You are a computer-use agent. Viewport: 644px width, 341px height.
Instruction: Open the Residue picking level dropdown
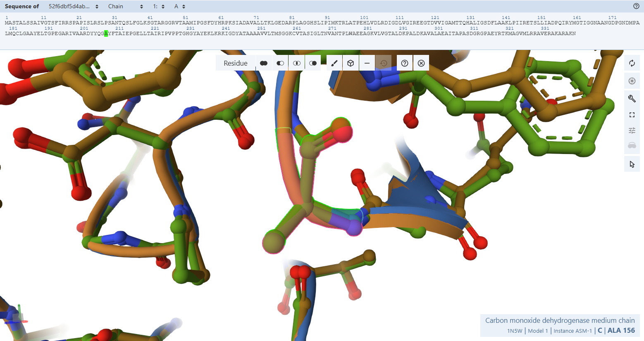(236, 63)
